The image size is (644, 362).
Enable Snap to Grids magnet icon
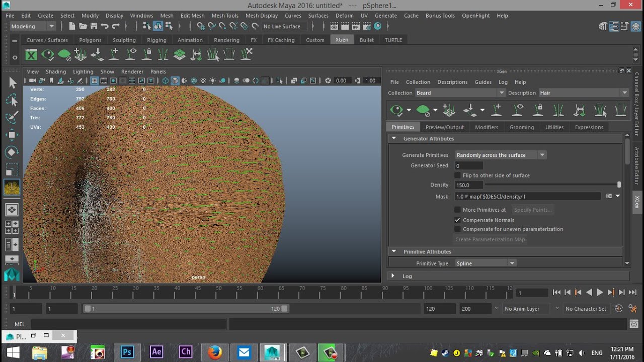pos(201,26)
